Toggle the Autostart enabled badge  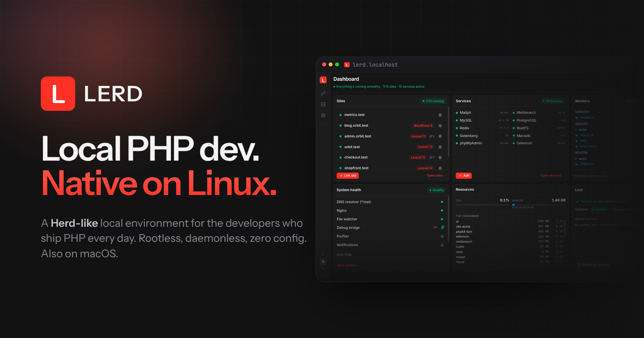click(599, 210)
